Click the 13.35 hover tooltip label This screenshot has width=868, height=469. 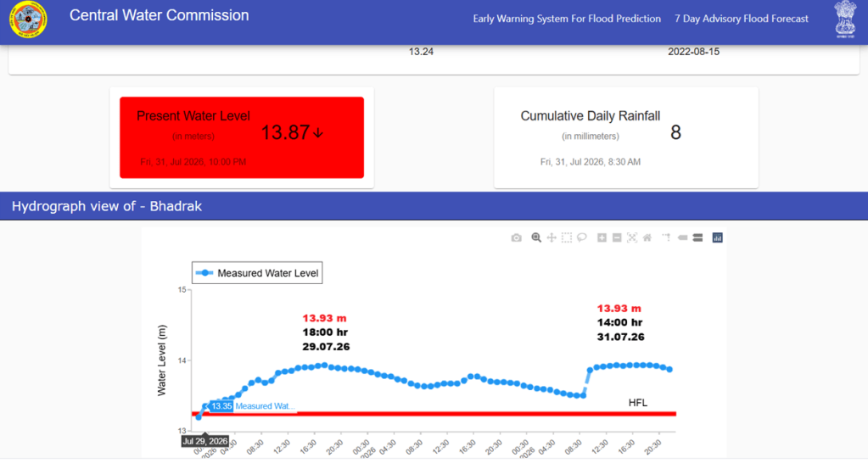click(221, 406)
